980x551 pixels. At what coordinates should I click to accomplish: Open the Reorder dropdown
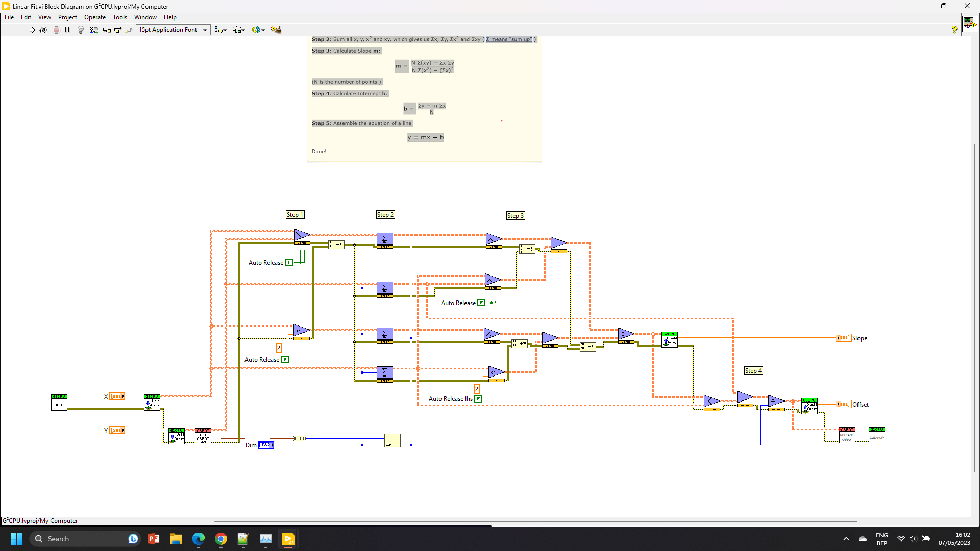point(258,30)
